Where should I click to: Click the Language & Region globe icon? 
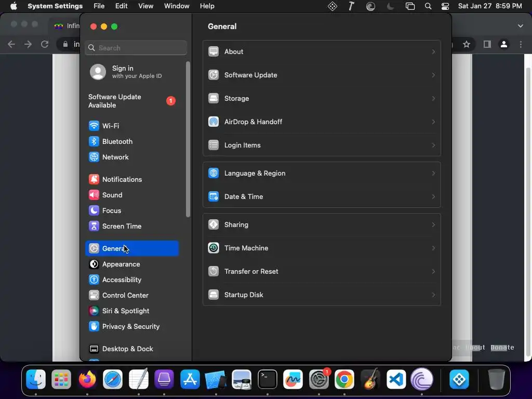[214, 174]
